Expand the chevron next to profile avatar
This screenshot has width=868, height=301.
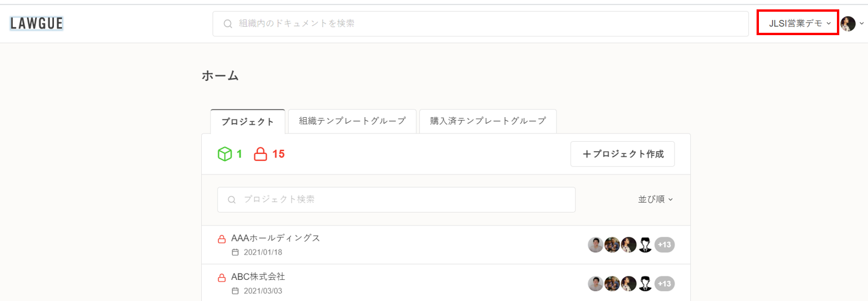862,23
